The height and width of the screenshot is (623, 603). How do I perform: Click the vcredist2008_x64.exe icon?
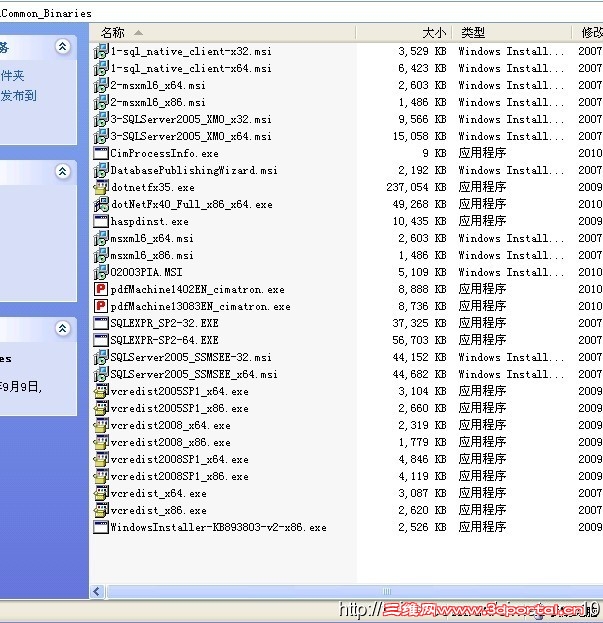(x=101, y=425)
